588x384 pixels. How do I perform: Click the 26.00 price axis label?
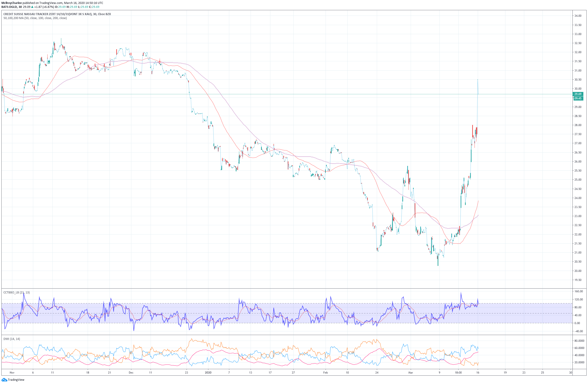click(x=578, y=161)
